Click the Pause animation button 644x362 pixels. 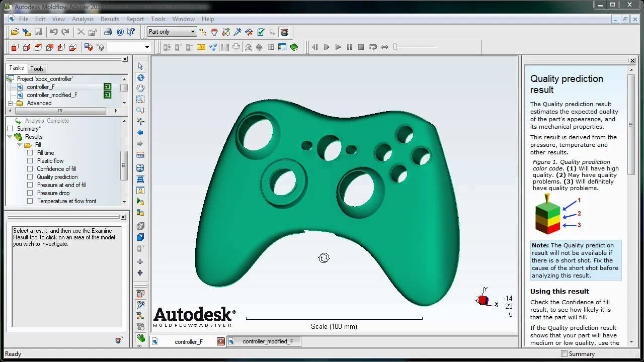pyautogui.click(x=350, y=47)
